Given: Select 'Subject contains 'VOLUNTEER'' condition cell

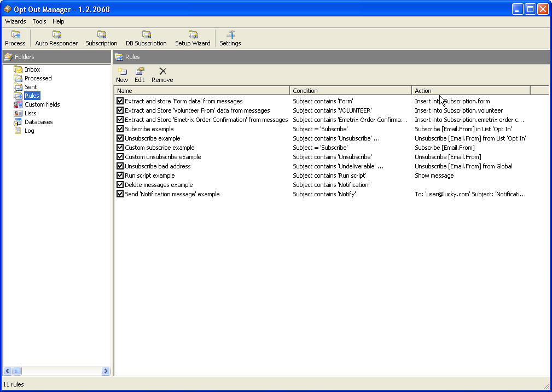Looking at the screenshot, I should (x=332, y=110).
